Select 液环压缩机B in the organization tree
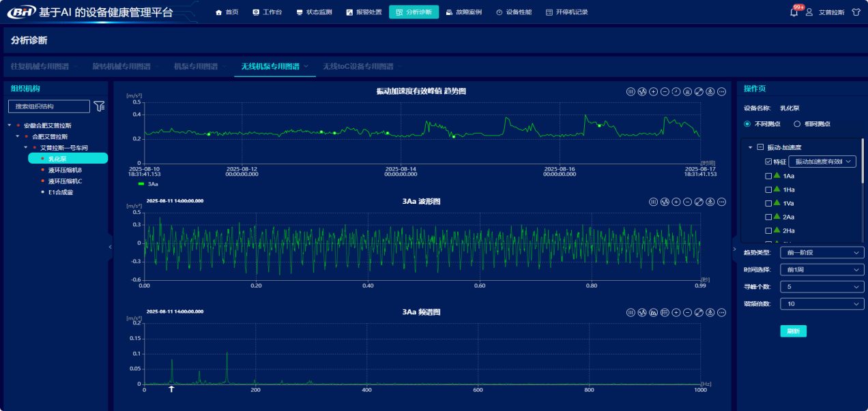Screen dimensions: 868x411 click(65, 170)
